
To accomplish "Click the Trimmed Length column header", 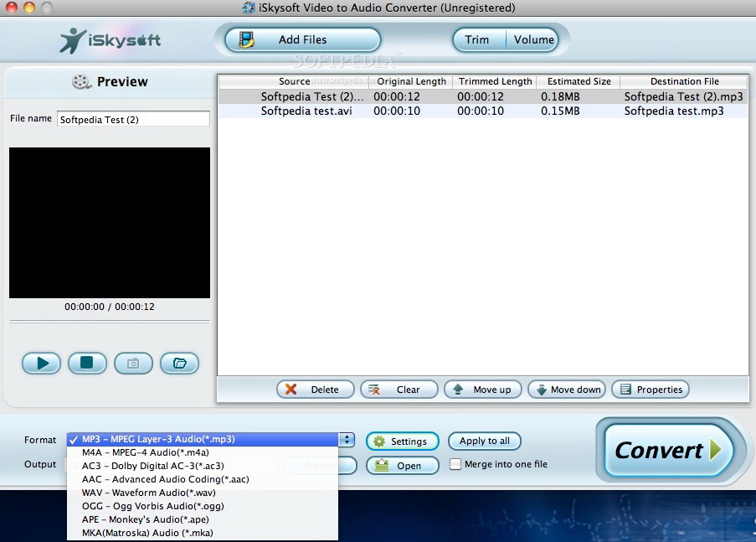I will [495, 81].
